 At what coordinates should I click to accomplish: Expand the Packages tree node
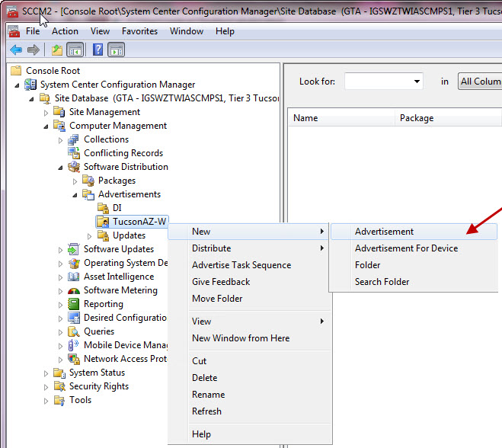click(x=75, y=181)
